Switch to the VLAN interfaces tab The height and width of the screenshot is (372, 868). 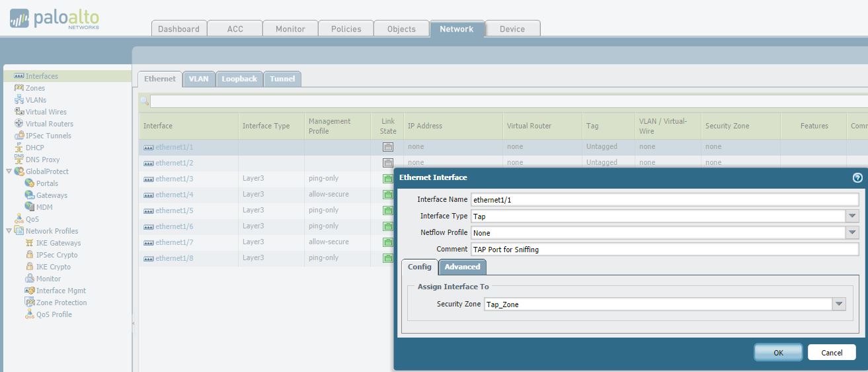(198, 79)
